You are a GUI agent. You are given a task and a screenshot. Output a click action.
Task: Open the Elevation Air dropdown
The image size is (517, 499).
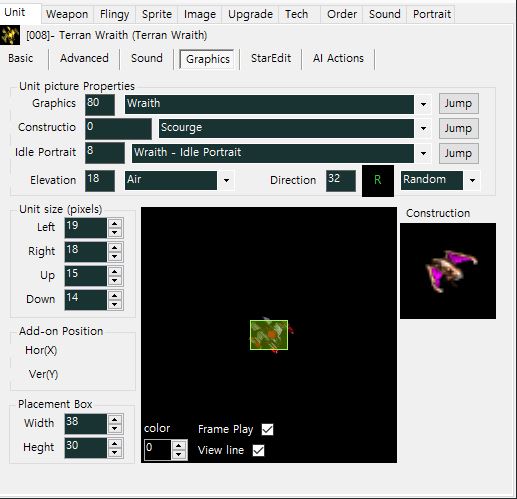point(226,180)
